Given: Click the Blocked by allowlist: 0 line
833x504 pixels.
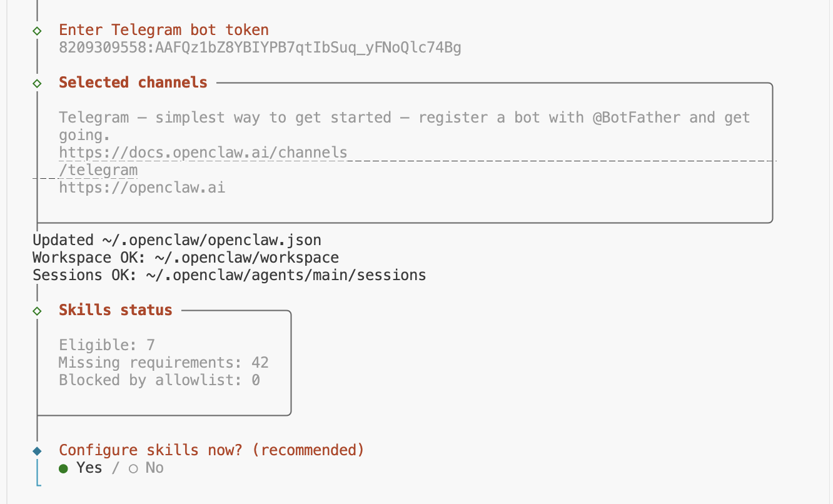Looking at the screenshot, I should pos(159,380).
